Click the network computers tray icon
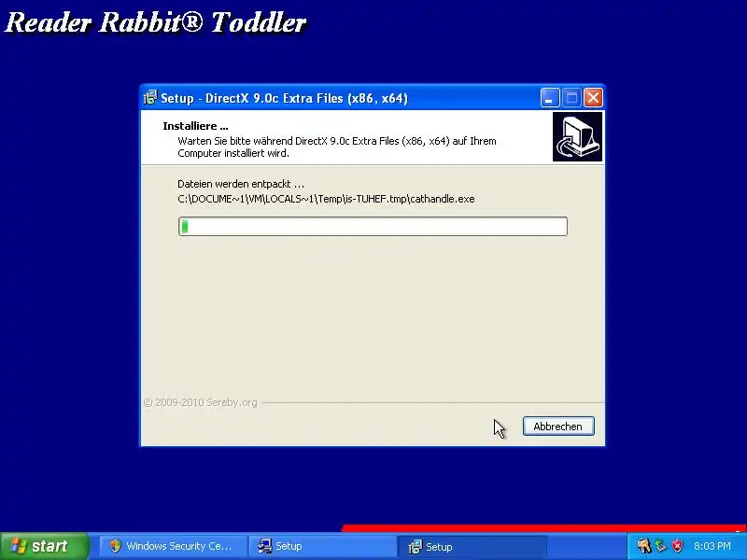The height and width of the screenshot is (560, 747). point(661,546)
